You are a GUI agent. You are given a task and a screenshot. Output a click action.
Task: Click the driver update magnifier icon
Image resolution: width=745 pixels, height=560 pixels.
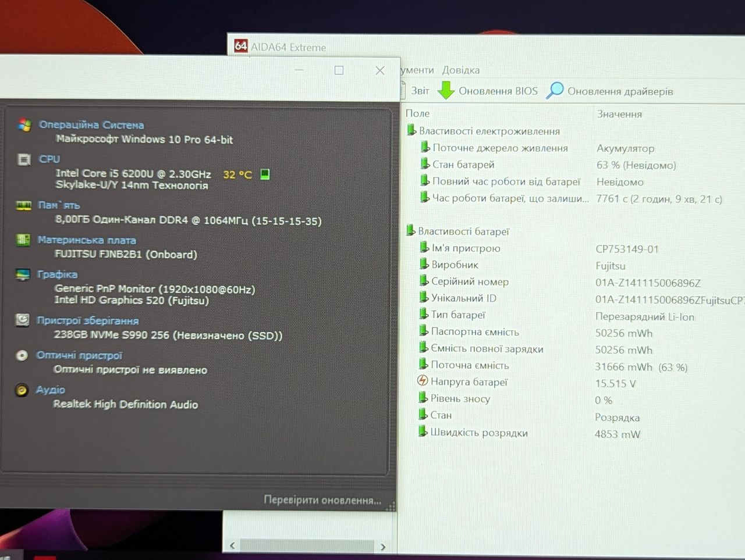[555, 90]
